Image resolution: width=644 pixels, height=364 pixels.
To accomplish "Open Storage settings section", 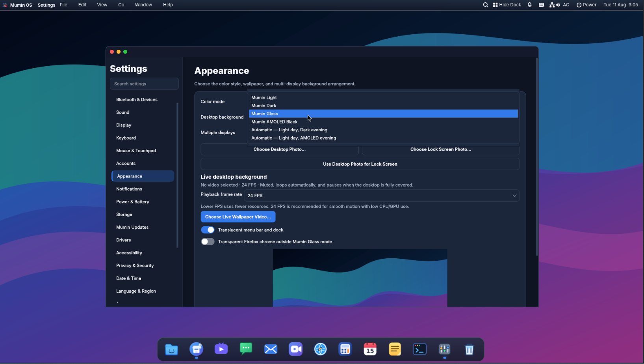I will (x=143, y=215).
